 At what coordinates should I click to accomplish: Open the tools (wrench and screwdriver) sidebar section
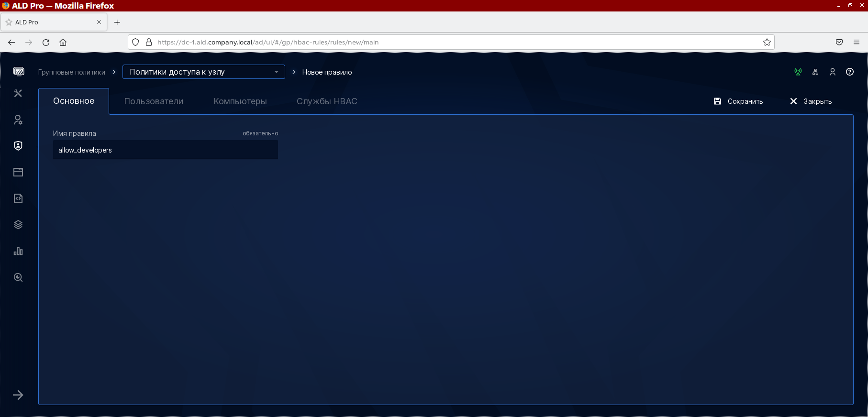coord(18,93)
